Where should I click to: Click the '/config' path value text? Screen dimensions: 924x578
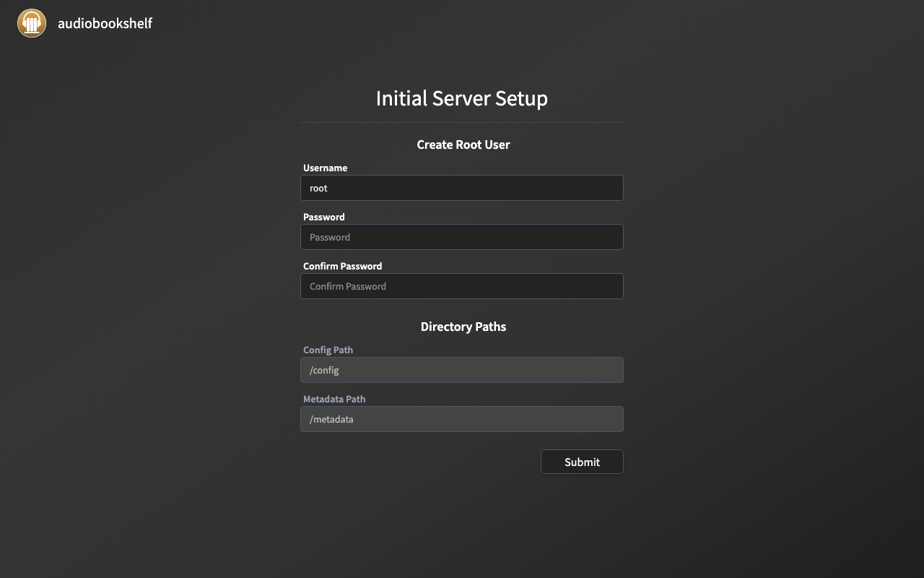[324, 370]
